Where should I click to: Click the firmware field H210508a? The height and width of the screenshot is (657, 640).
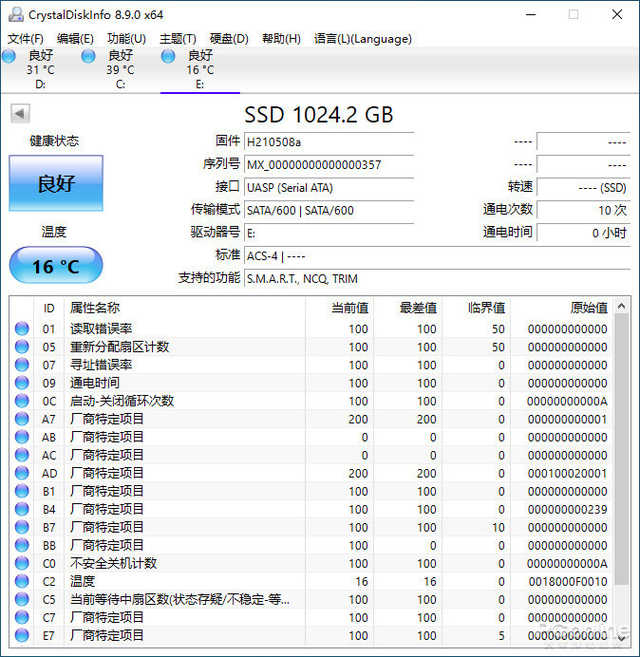coord(329,142)
